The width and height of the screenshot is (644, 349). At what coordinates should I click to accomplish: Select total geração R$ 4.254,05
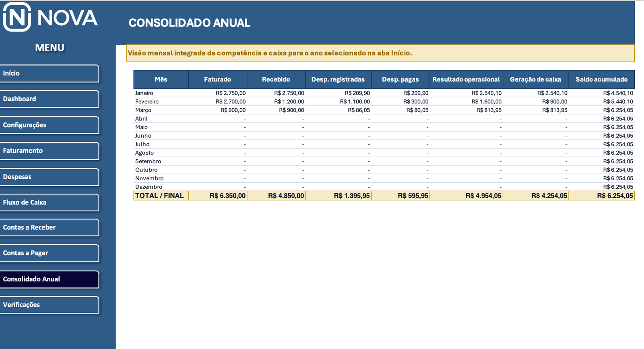[x=536, y=196]
